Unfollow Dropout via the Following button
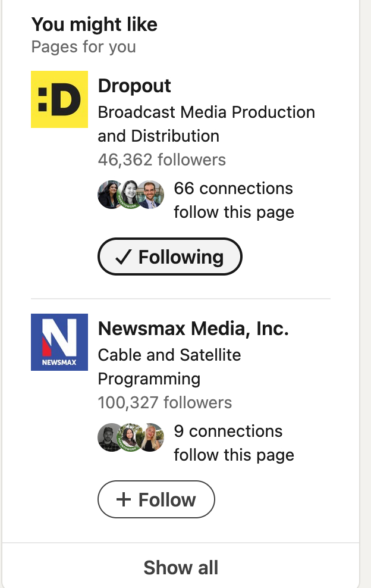The height and width of the screenshot is (588, 371). point(170,257)
